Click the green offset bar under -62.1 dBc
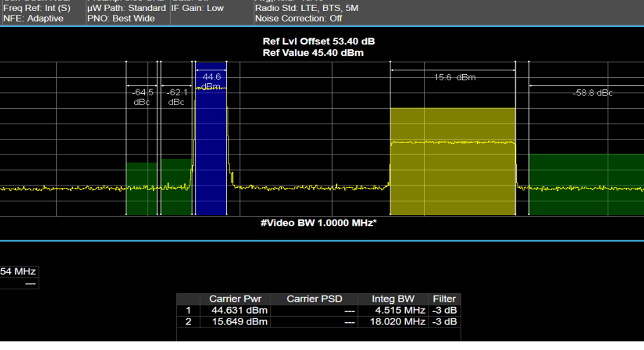 176,187
